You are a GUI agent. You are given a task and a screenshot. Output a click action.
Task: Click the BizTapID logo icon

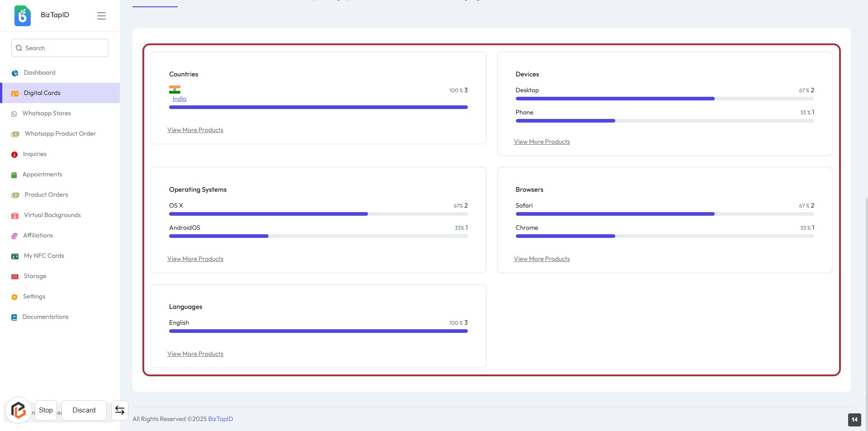point(23,15)
